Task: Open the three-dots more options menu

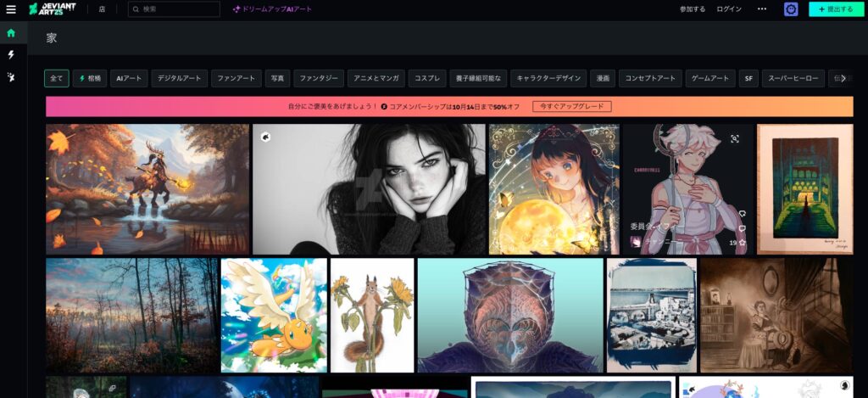Action: [761, 9]
